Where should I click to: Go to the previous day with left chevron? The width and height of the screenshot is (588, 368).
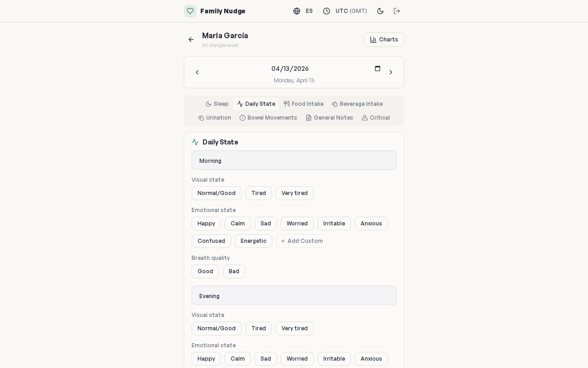point(198,72)
